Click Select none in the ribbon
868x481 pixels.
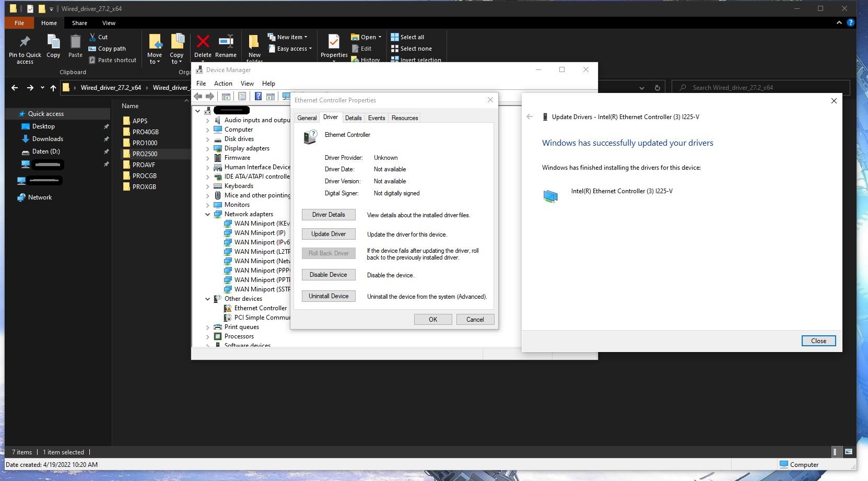tap(411, 49)
